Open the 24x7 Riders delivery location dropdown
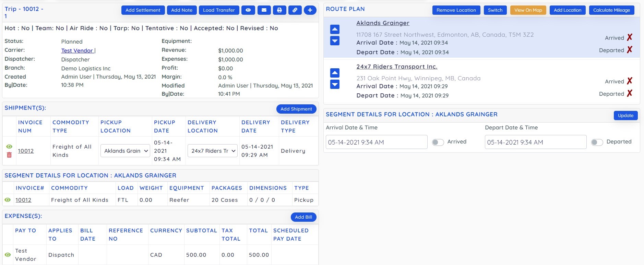 pyautogui.click(x=213, y=151)
